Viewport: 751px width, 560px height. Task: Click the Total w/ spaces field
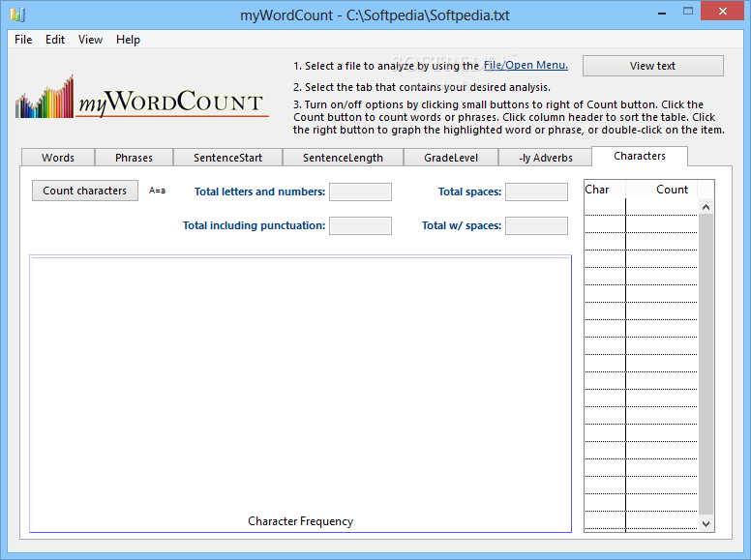click(536, 226)
